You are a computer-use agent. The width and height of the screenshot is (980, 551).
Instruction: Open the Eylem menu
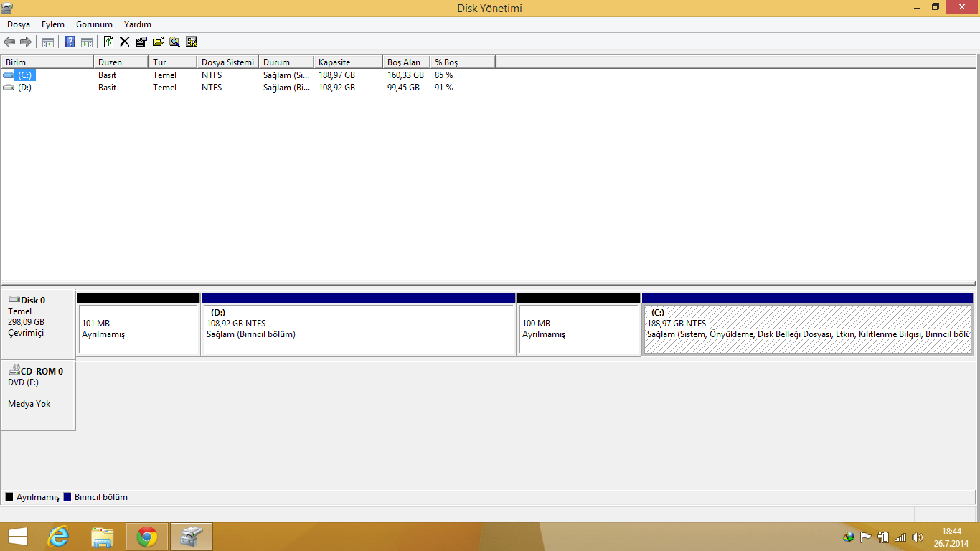coord(53,24)
